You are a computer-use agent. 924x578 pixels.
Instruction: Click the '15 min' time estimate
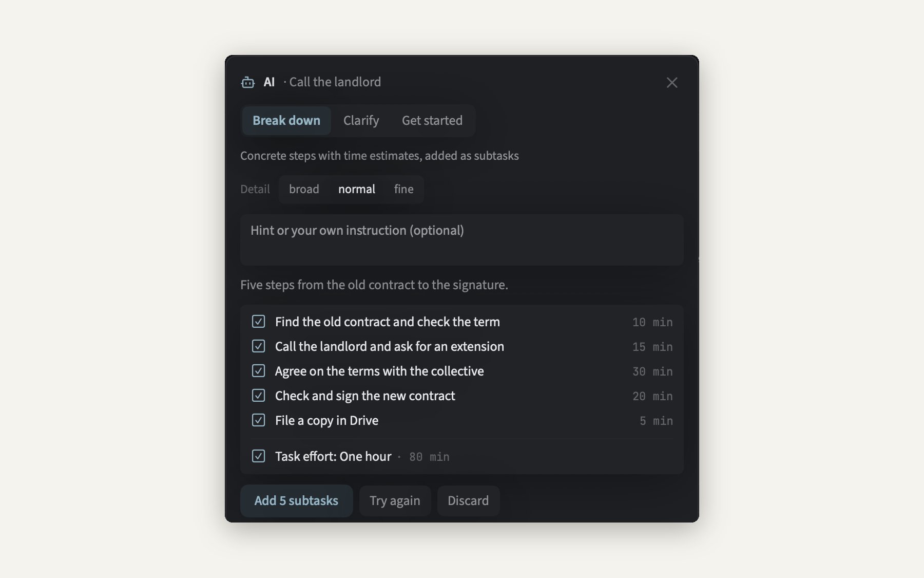652,347
